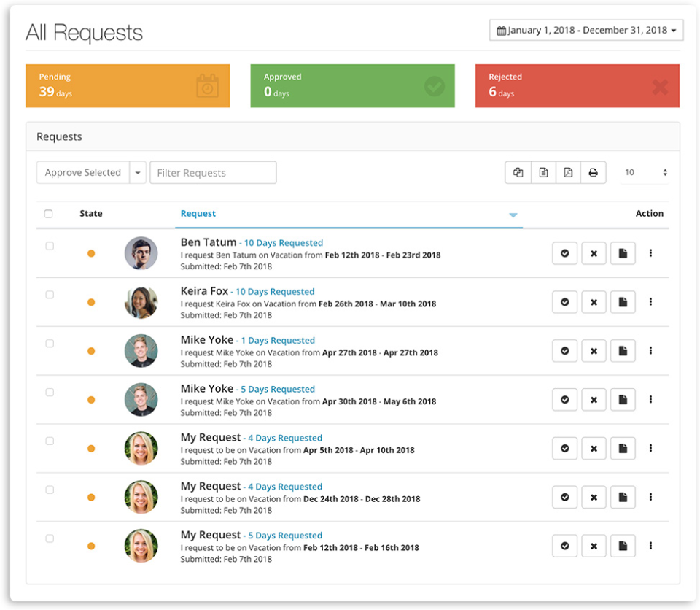Image resolution: width=700 pixels, height=610 pixels.
Task: Tick checkbox for Feb 12th–16th My Request
Action: [50, 538]
